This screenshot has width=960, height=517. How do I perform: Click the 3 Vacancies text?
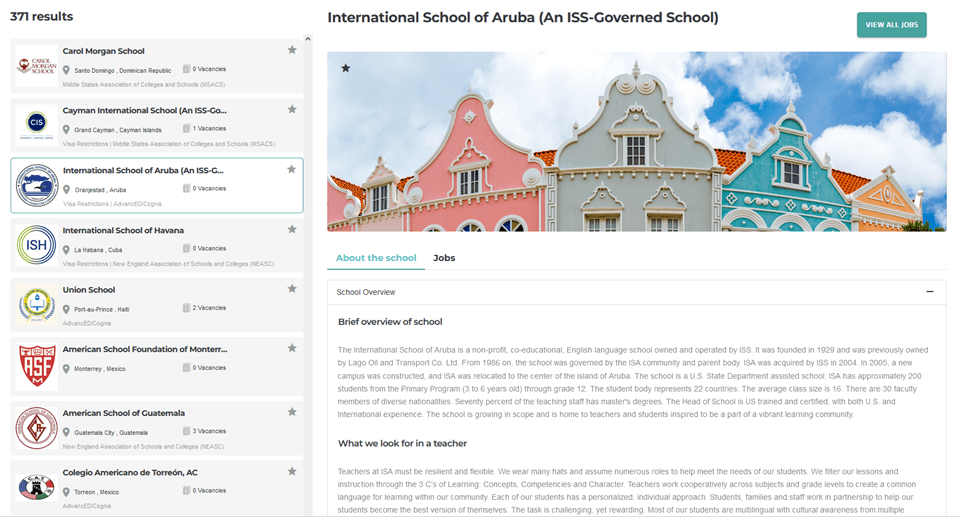tap(209, 431)
